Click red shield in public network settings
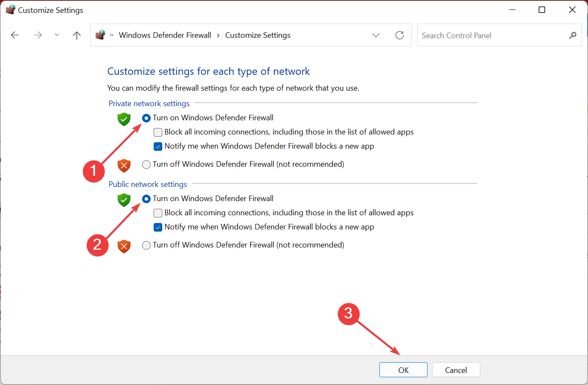The width and height of the screenshot is (588, 385). (x=124, y=246)
